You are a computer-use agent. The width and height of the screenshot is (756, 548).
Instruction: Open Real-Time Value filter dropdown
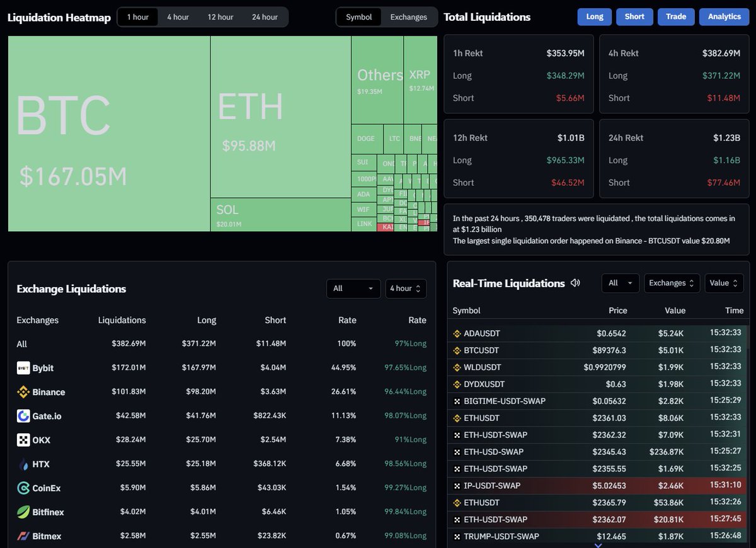pos(724,283)
